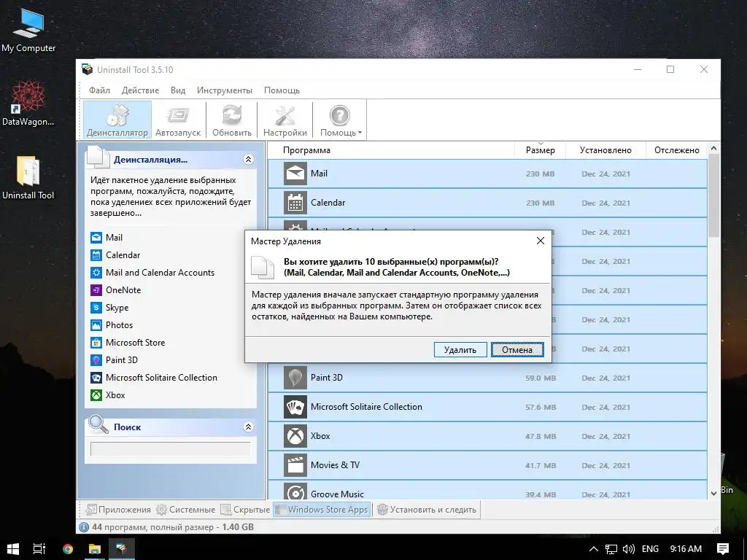The image size is (747, 560).
Task: Open File Explorer from the taskbar
Action: 95,548
